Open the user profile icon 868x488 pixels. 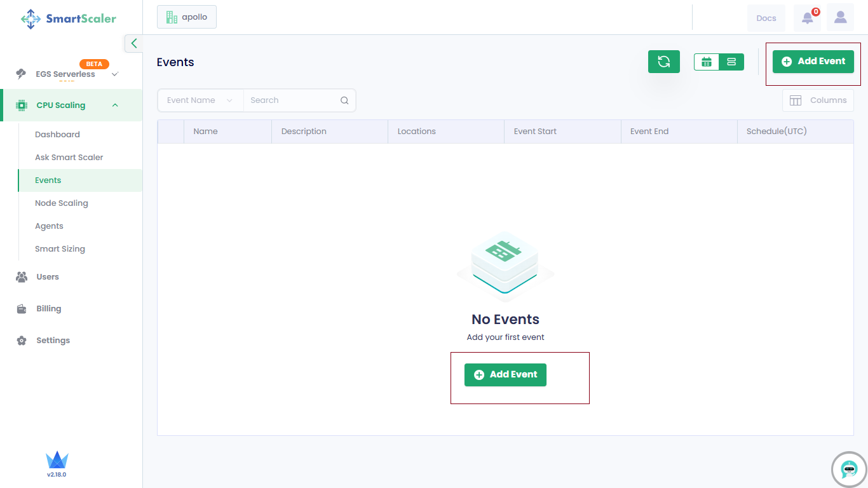click(840, 17)
